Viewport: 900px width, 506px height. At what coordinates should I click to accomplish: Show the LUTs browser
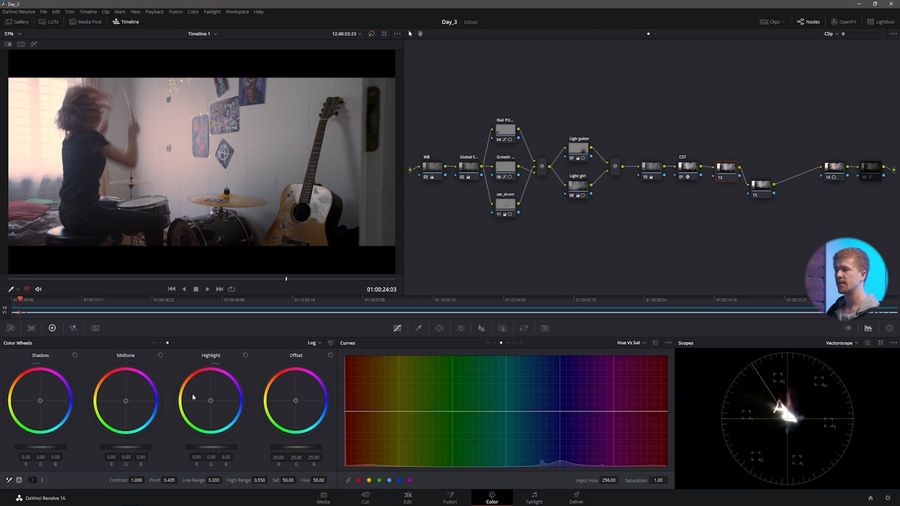(49, 21)
